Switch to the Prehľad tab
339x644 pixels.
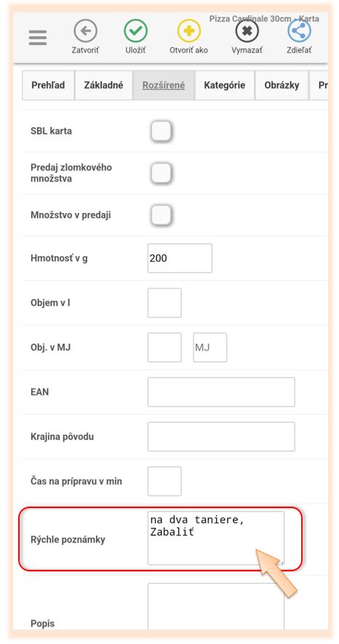[x=48, y=86]
